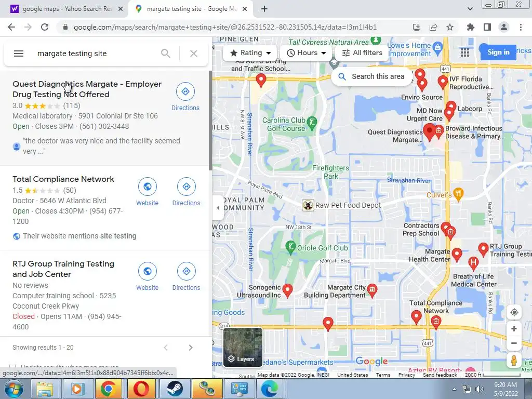The image size is (532, 399).
Task: Click the browser address bar URL
Action: [x=225, y=27]
